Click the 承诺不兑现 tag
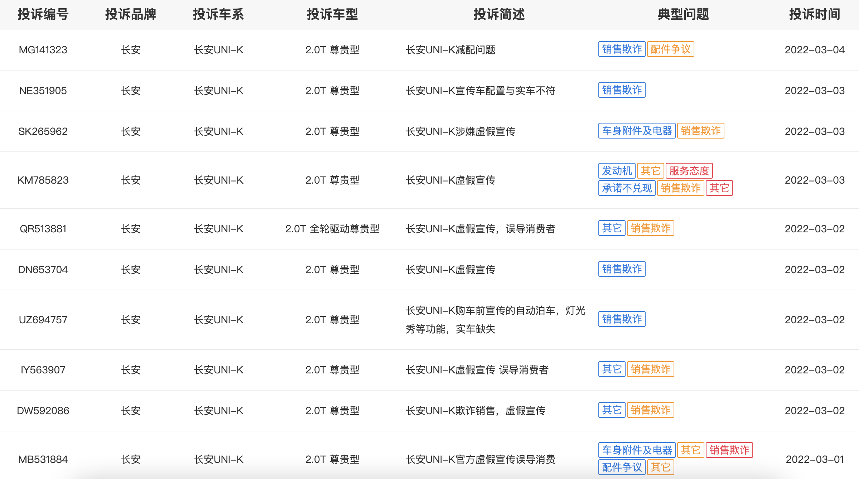Viewport: 868px width, 479px height. (x=627, y=188)
